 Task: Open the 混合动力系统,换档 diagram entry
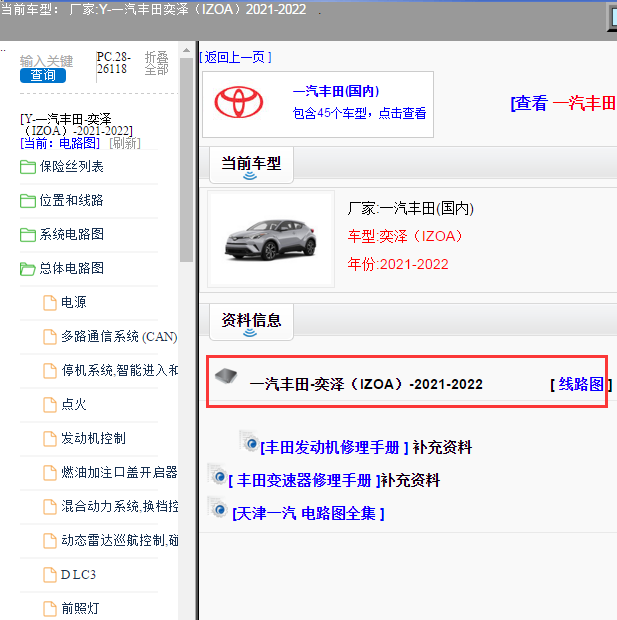119,507
